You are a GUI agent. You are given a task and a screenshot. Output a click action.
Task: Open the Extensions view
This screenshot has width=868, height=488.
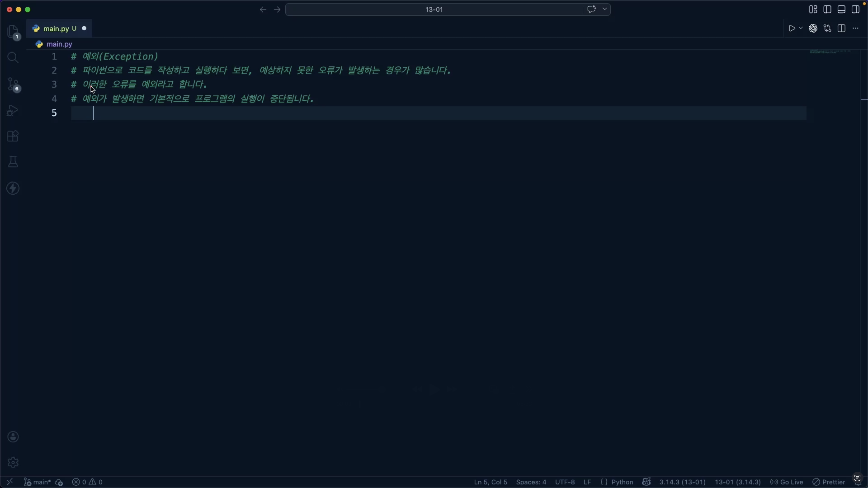tap(13, 136)
